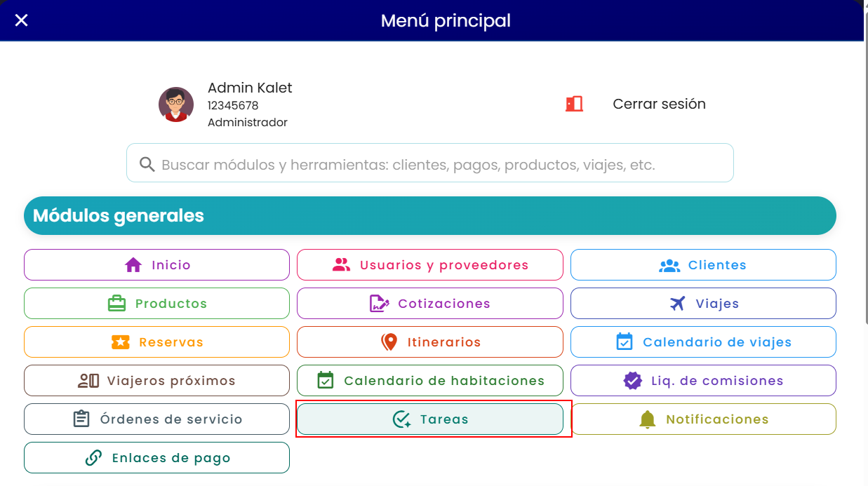
Task: Close the Menú principal with the X
Action: (22, 20)
